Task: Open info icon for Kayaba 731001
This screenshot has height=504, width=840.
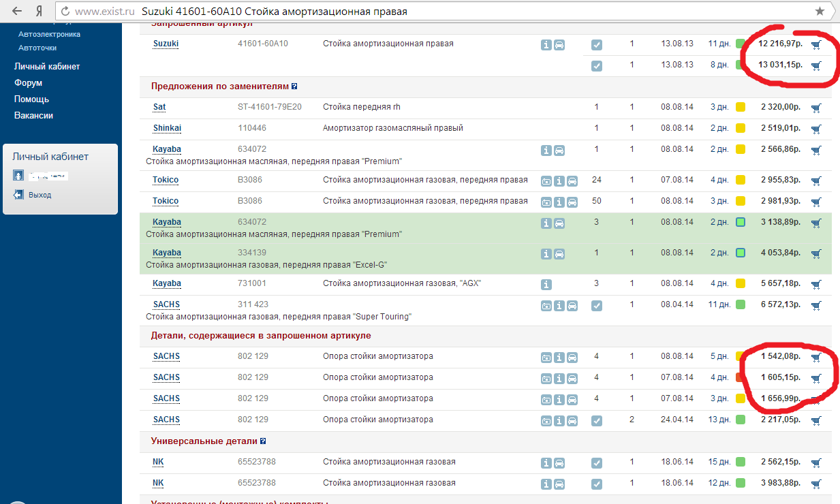Action: tap(546, 285)
